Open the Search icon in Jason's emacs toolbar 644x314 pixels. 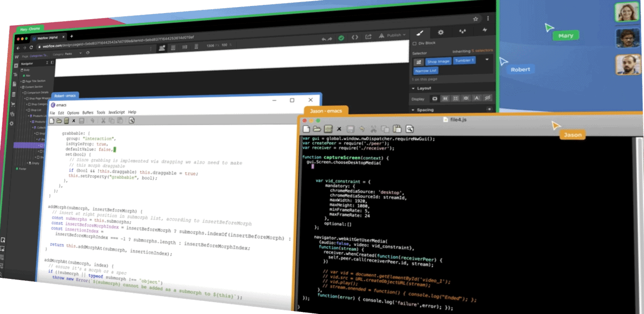(410, 128)
